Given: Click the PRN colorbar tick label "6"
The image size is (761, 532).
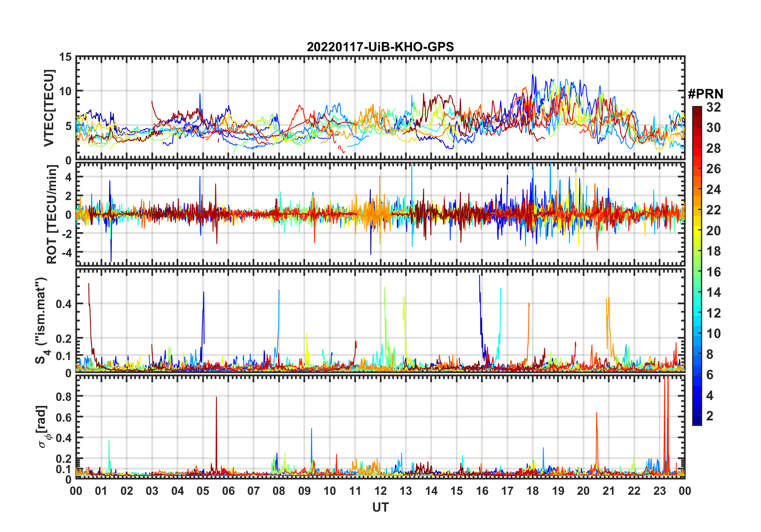Looking at the screenshot, I should [710, 375].
